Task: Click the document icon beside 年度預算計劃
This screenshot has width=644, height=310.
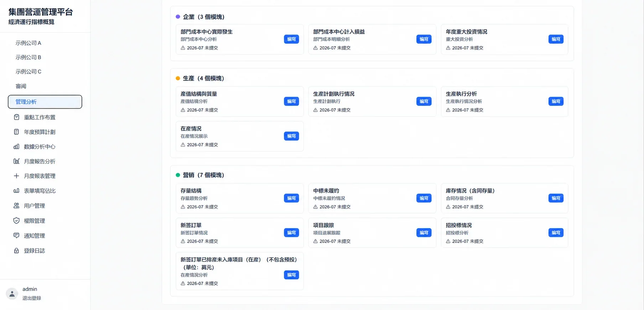Action: point(16,132)
